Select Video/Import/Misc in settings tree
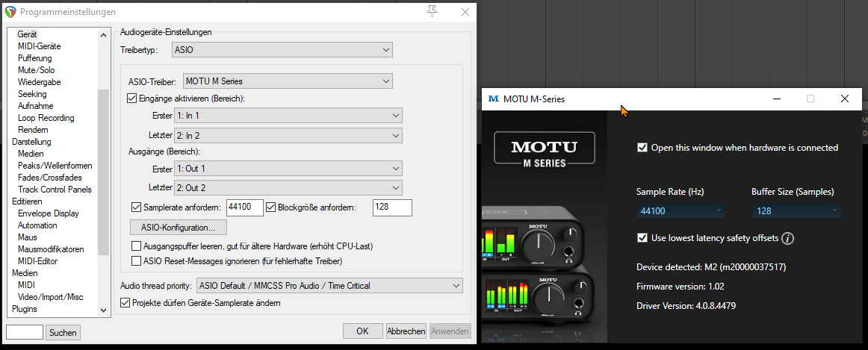The image size is (868, 350). click(50, 297)
